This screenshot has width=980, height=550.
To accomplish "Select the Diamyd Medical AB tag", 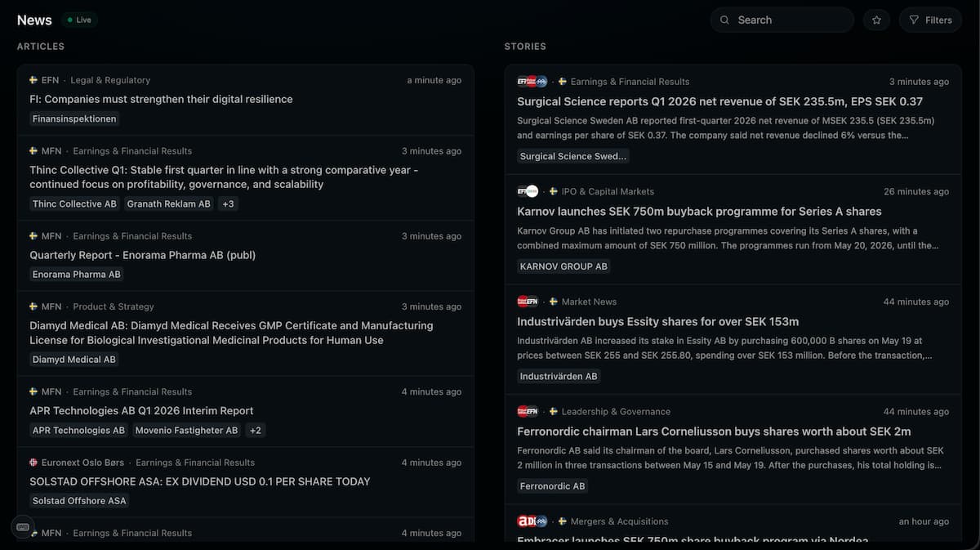I will pyautogui.click(x=74, y=360).
